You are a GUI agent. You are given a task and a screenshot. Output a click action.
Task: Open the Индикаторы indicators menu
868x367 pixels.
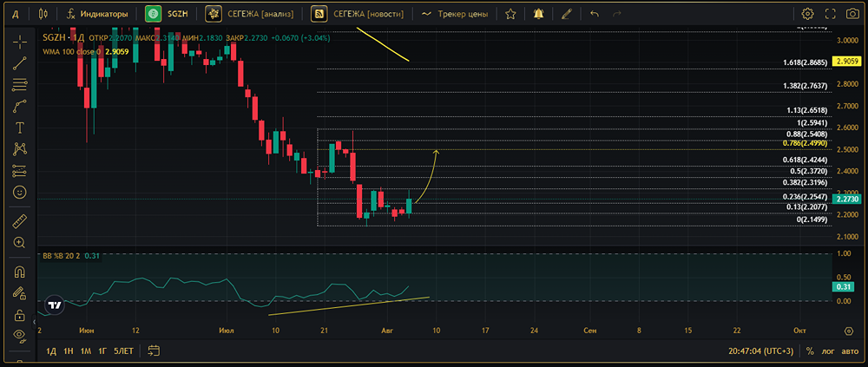tap(96, 14)
